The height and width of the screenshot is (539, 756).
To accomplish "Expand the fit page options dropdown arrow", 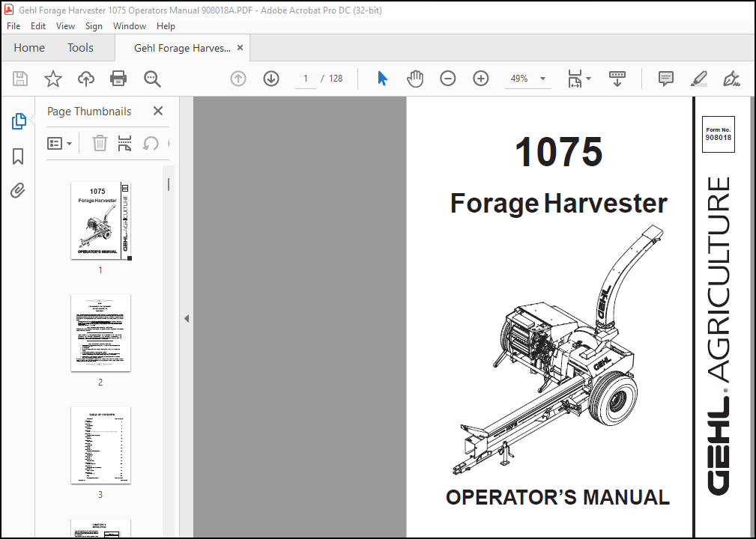I will click(x=589, y=79).
